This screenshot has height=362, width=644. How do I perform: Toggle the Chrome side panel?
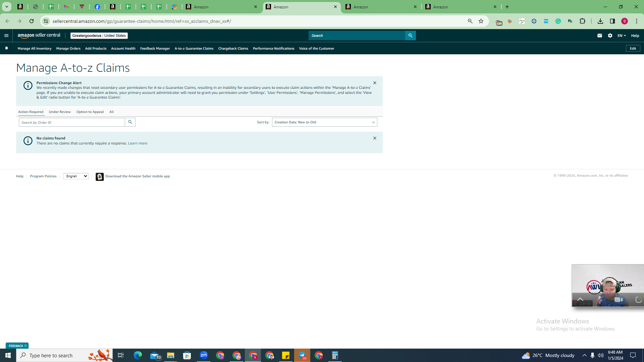click(612, 21)
